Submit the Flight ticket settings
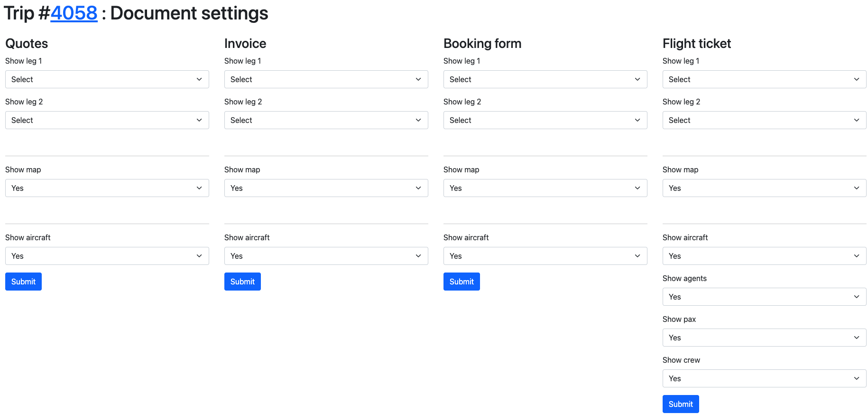This screenshot has width=868, height=414. tap(681, 404)
